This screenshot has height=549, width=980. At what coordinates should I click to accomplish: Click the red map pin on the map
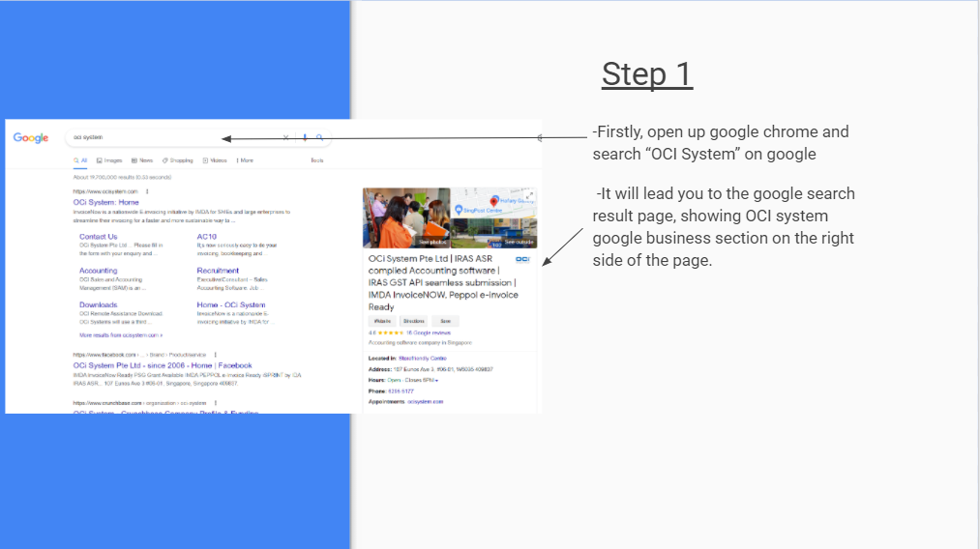tap(493, 202)
